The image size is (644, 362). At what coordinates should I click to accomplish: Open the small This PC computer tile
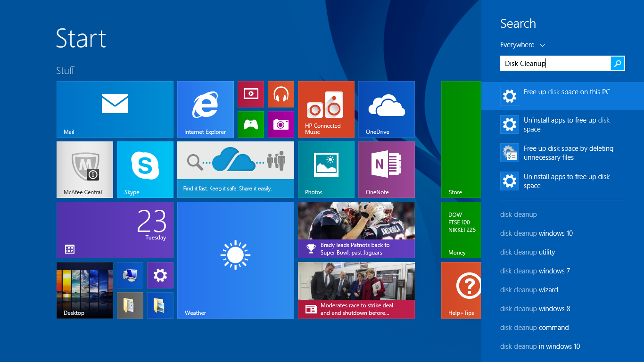[x=130, y=275]
